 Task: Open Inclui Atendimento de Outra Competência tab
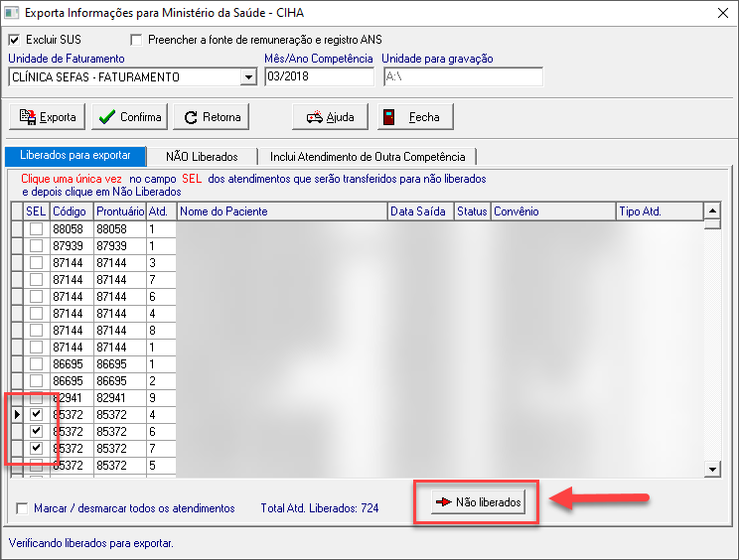(368, 156)
